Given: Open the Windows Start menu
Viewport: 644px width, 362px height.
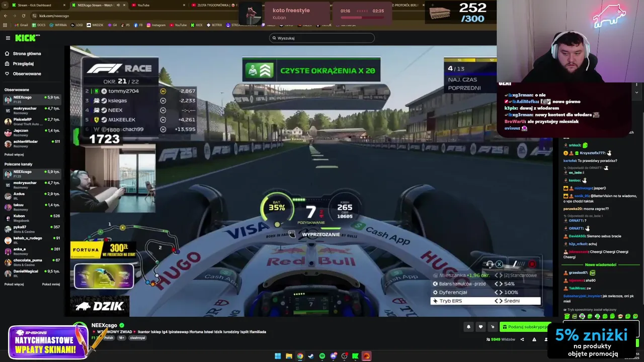Looking at the screenshot, I should [x=278, y=356].
